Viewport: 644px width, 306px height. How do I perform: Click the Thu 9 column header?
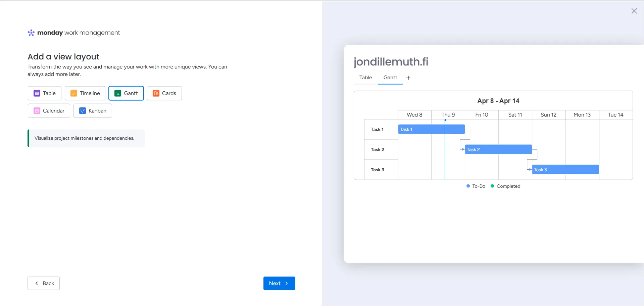point(448,115)
